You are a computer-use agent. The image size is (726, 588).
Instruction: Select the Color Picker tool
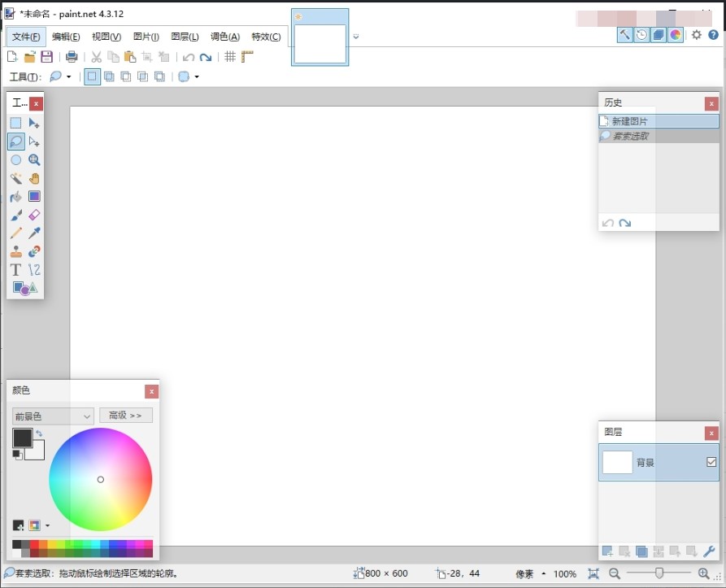pos(33,233)
